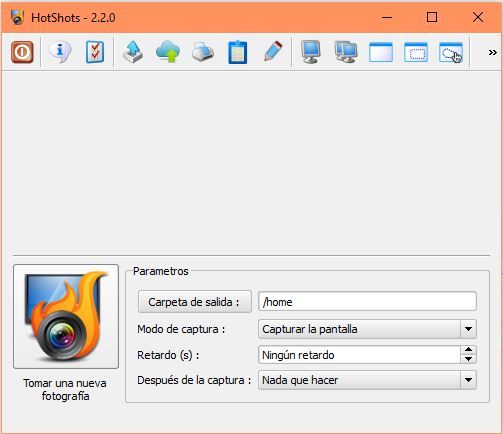The width and height of the screenshot is (503, 434).
Task: Open the About info speech bubble icon
Action: (60, 52)
